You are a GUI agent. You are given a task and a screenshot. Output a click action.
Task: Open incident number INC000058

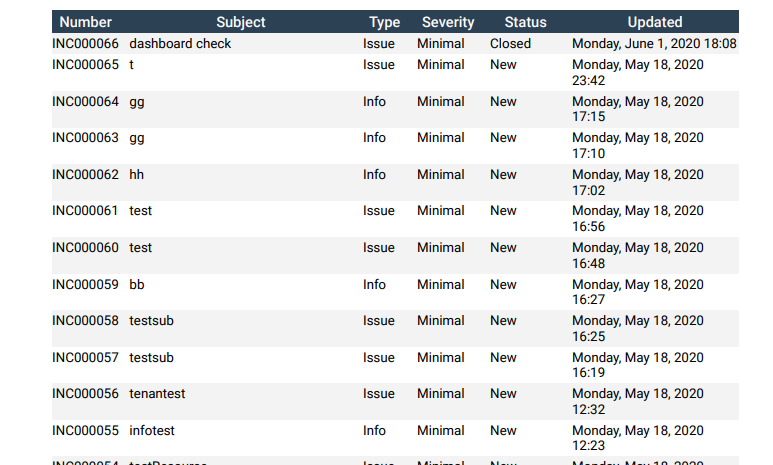click(x=85, y=321)
